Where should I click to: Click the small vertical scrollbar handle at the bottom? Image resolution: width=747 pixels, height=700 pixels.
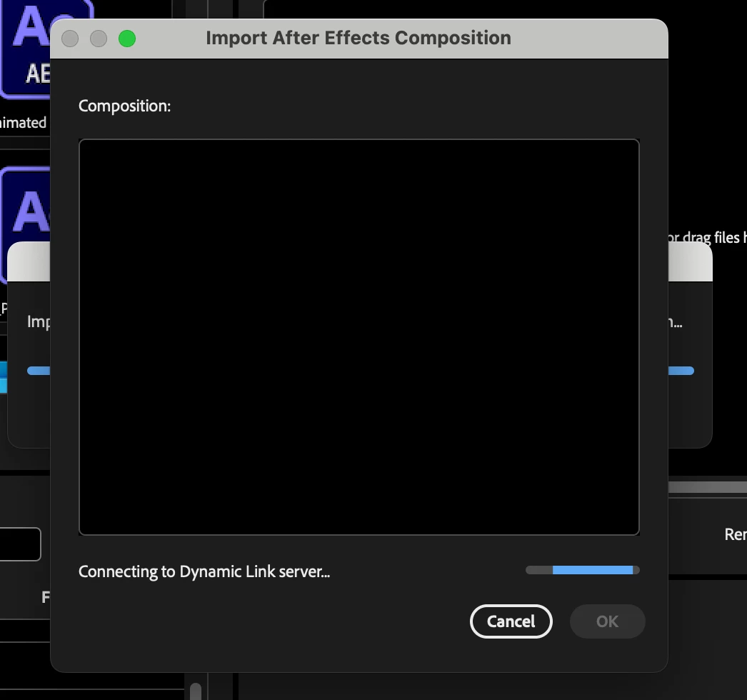pyautogui.click(x=196, y=691)
